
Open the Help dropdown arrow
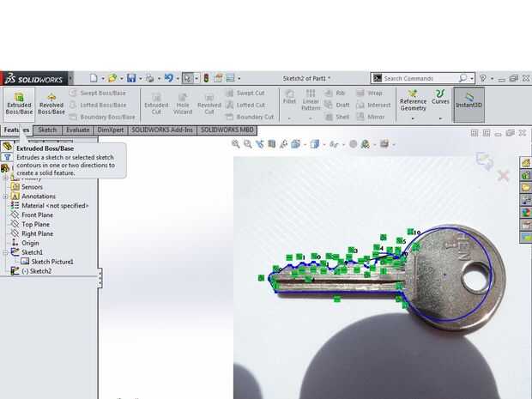click(492, 79)
